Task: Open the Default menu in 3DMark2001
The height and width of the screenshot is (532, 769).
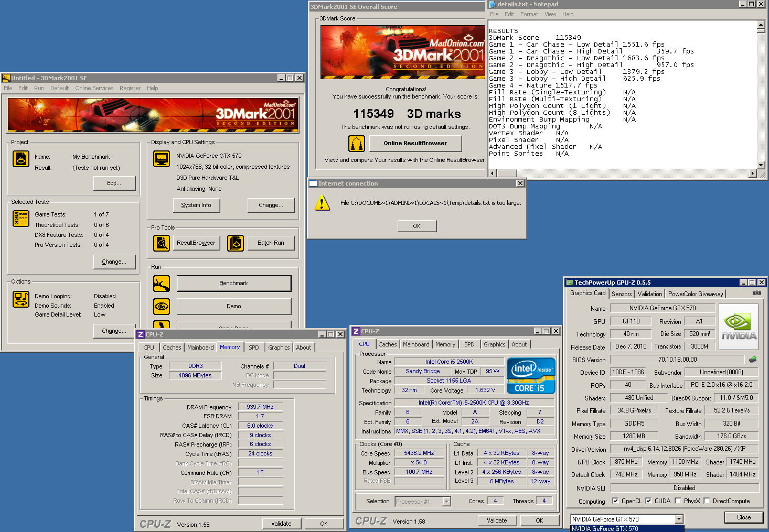Action: (x=60, y=88)
